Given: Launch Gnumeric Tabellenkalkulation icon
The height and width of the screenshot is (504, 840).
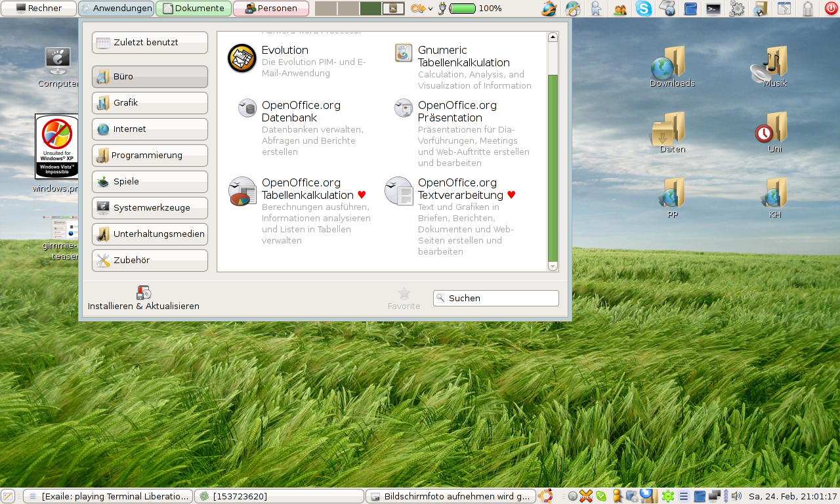Looking at the screenshot, I should 404,53.
